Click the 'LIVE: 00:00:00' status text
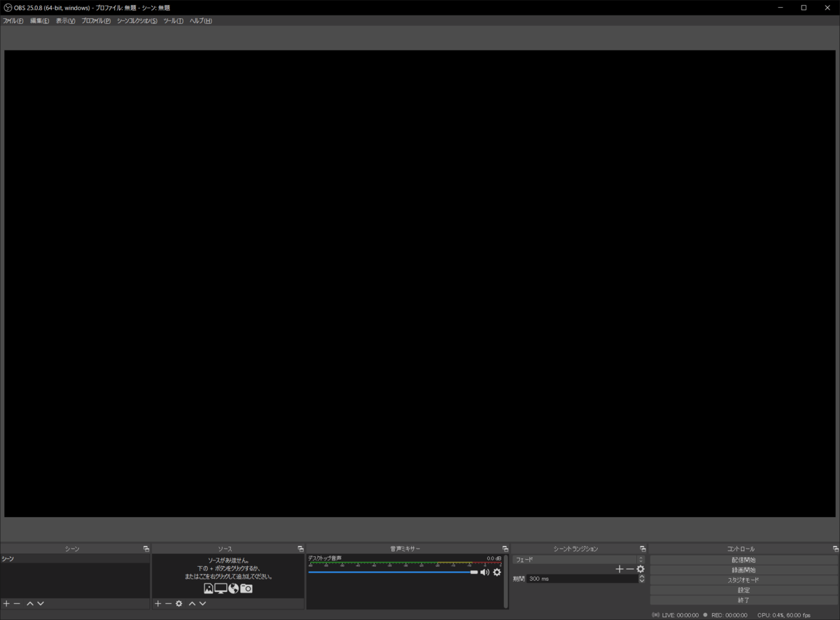Screen dimensions: 840x620 coord(680,615)
